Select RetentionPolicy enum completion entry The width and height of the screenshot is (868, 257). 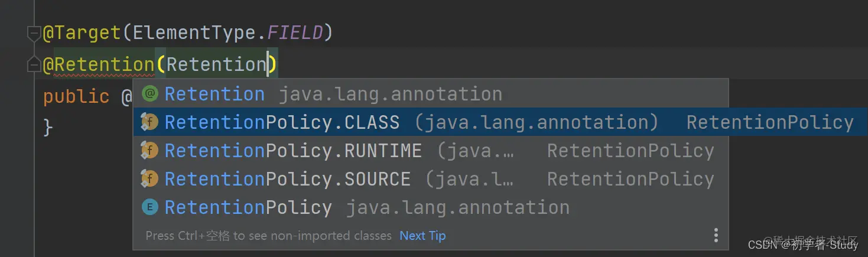click(x=430, y=207)
